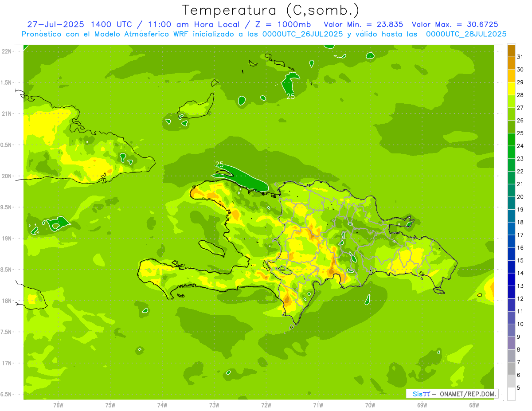Pick the green legend band between 24 and 25

click(x=511, y=140)
